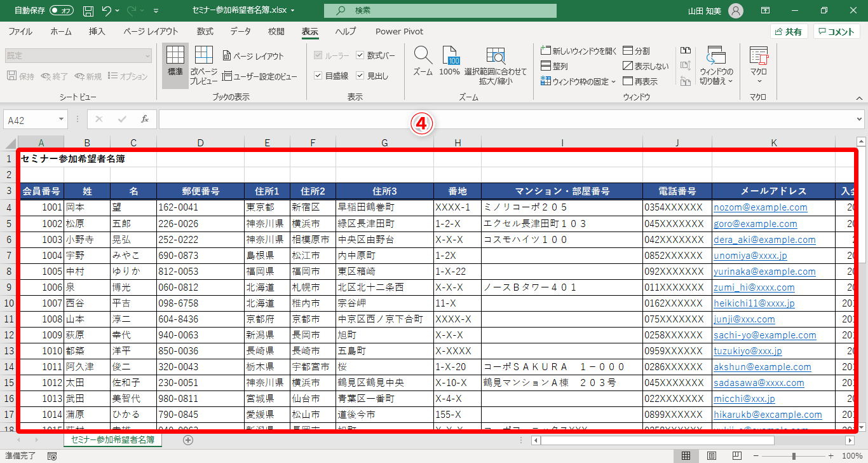This screenshot has height=463, width=868.
Task: Switch to the ページレイアウト ribbon tab
Action: [x=151, y=32]
